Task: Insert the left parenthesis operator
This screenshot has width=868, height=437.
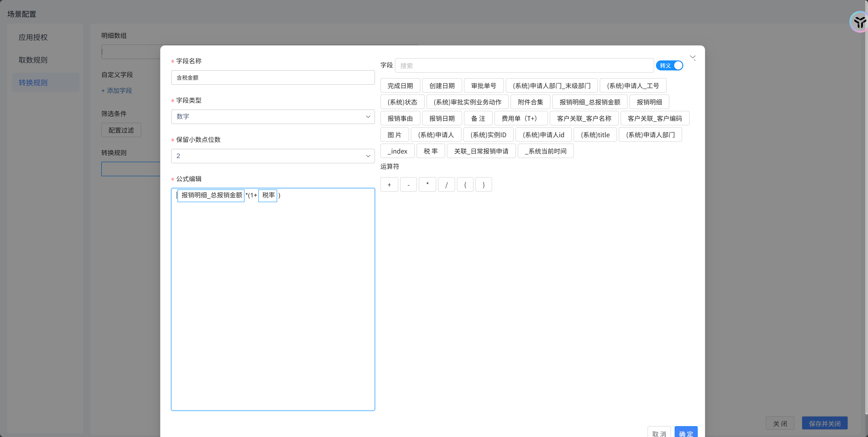Action: click(465, 184)
